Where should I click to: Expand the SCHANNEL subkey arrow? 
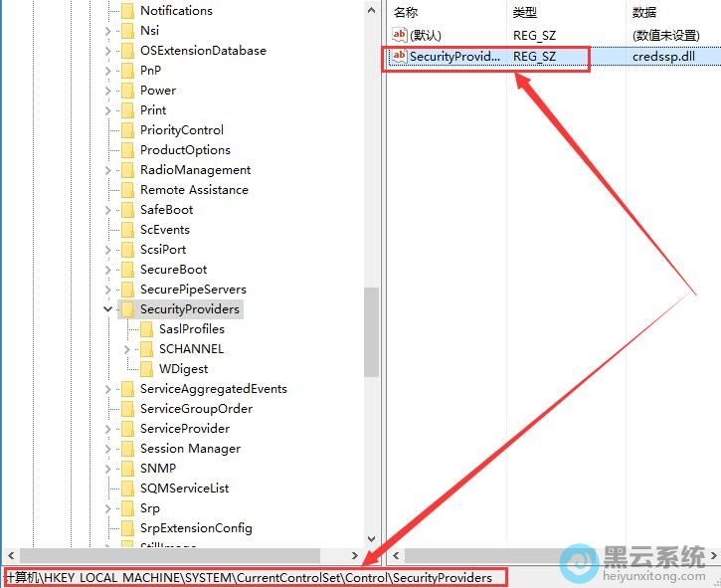point(127,349)
